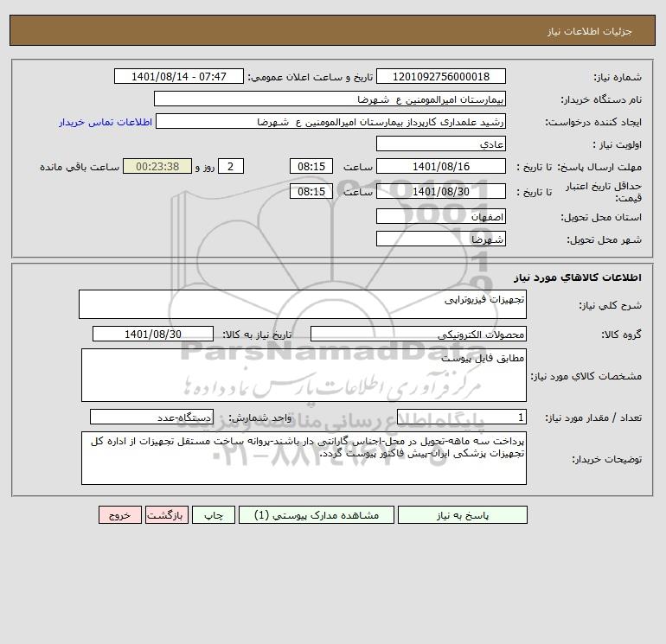The image size is (666, 644).
Task: Select the شماره نیاز number field
Action: (441, 76)
